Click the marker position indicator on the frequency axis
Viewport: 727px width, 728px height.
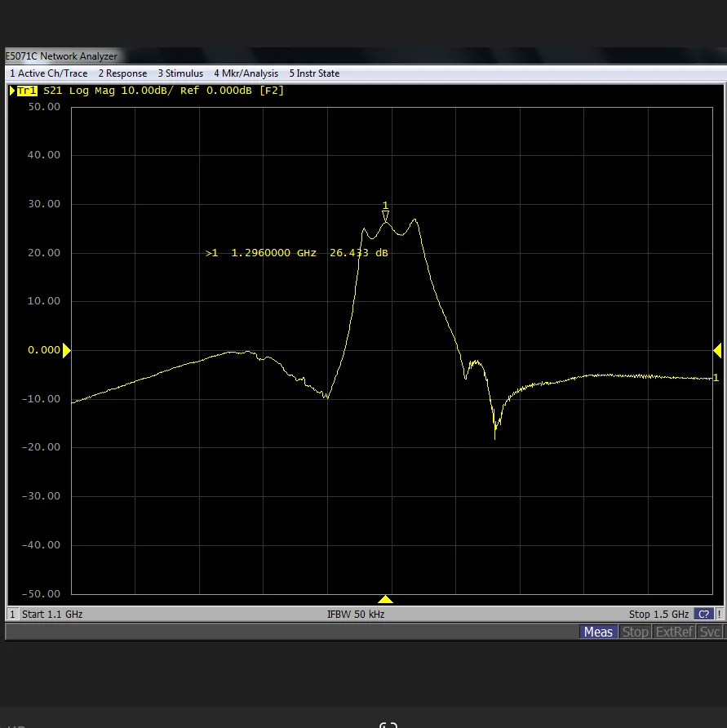pos(385,599)
